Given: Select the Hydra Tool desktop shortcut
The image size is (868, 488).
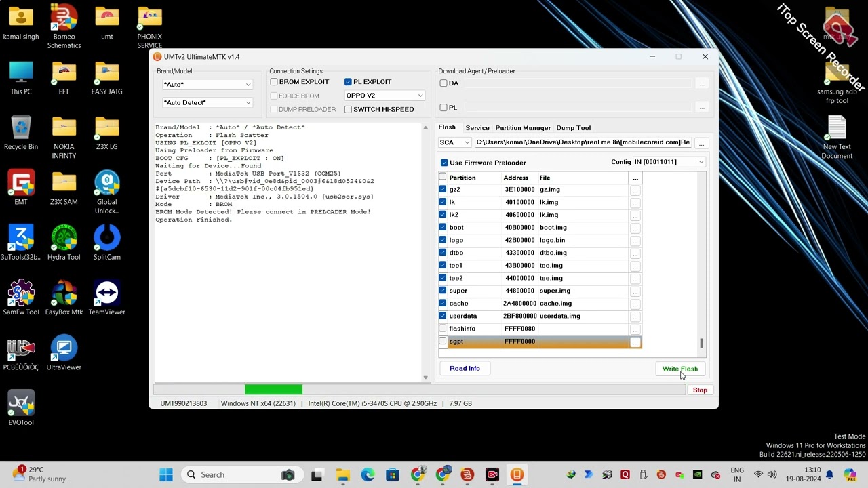Looking at the screenshot, I should click(x=64, y=243).
